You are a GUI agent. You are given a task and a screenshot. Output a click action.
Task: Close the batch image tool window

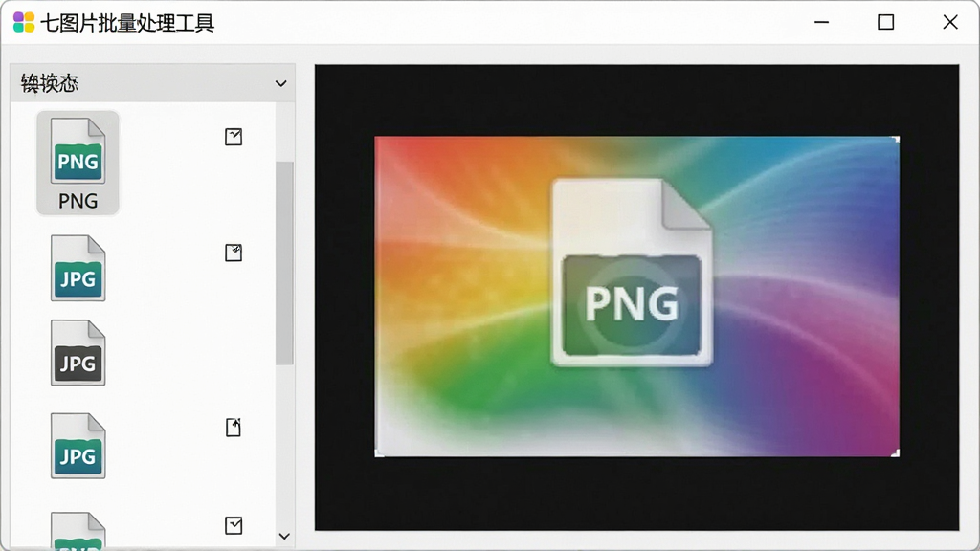[x=950, y=23]
